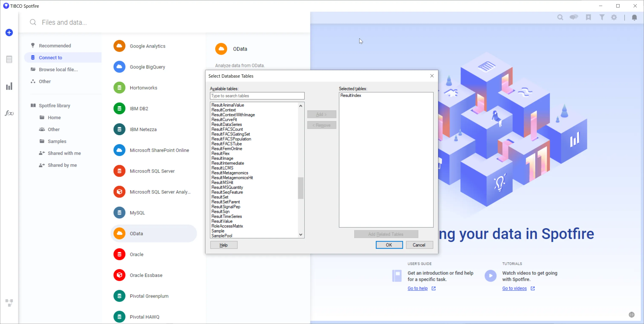This screenshot has width=644, height=324.
Task: Expand the Samples library folder
Action: [57, 141]
